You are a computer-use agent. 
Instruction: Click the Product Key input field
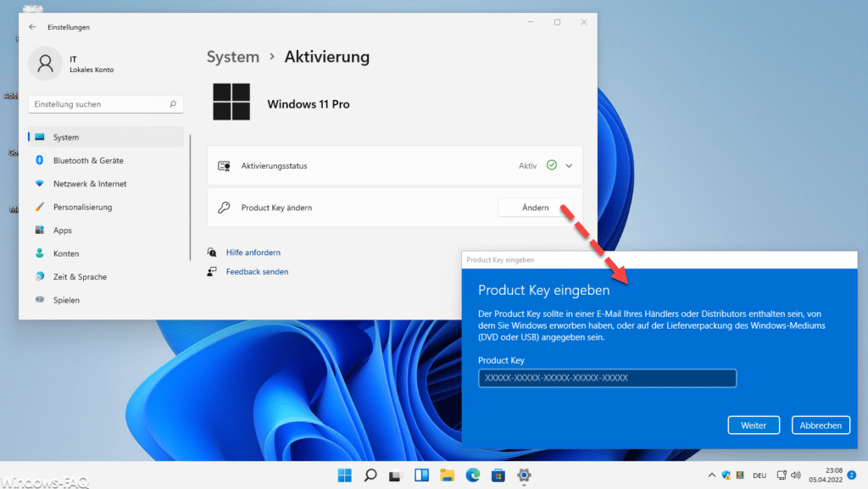[x=607, y=378]
